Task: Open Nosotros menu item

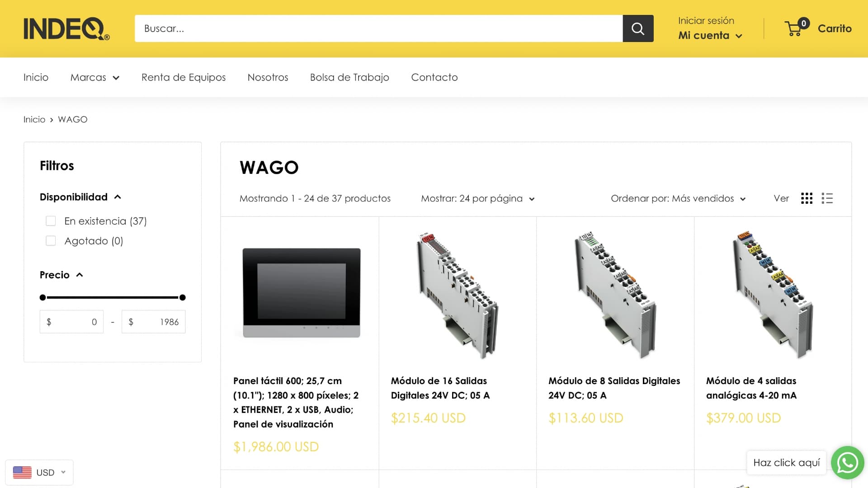Action: (x=268, y=77)
